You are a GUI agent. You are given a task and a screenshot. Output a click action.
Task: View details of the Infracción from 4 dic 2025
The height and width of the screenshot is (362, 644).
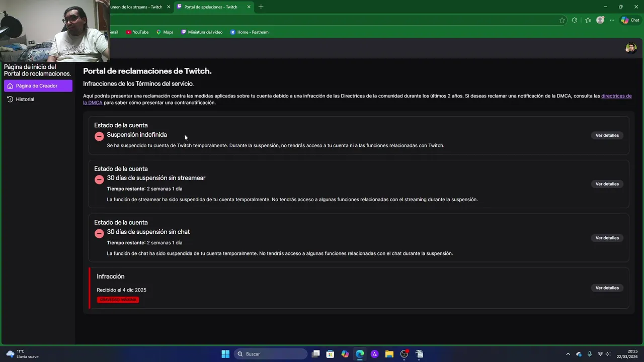(607, 288)
